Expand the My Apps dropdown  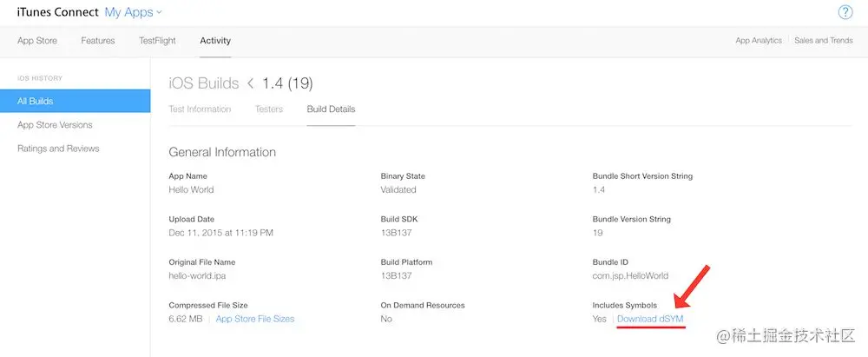coord(133,12)
